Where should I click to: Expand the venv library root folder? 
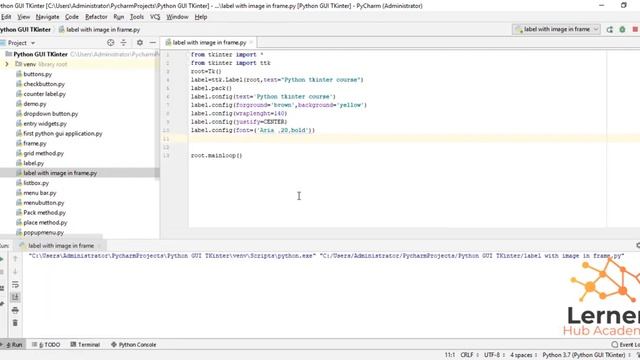pos(7,64)
